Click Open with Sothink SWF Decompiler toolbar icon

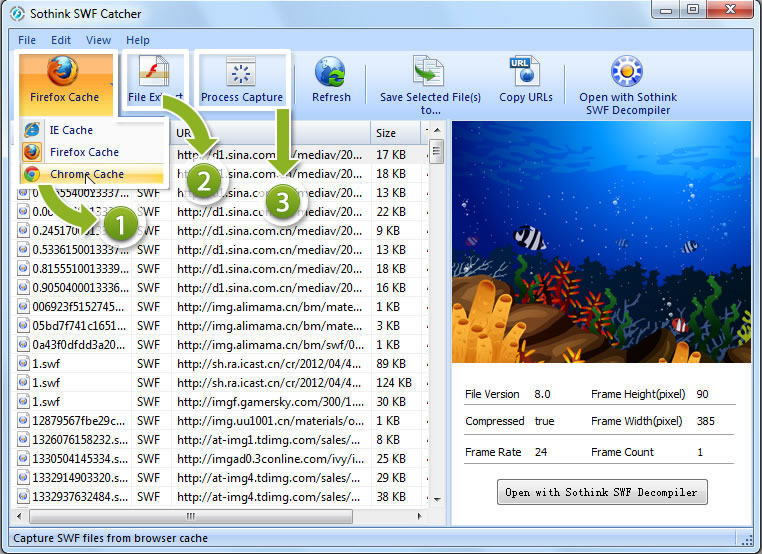[627, 71]
